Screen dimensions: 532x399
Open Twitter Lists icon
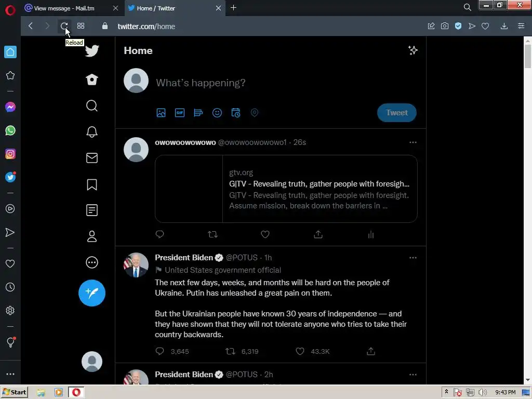[x=92, y=210]
